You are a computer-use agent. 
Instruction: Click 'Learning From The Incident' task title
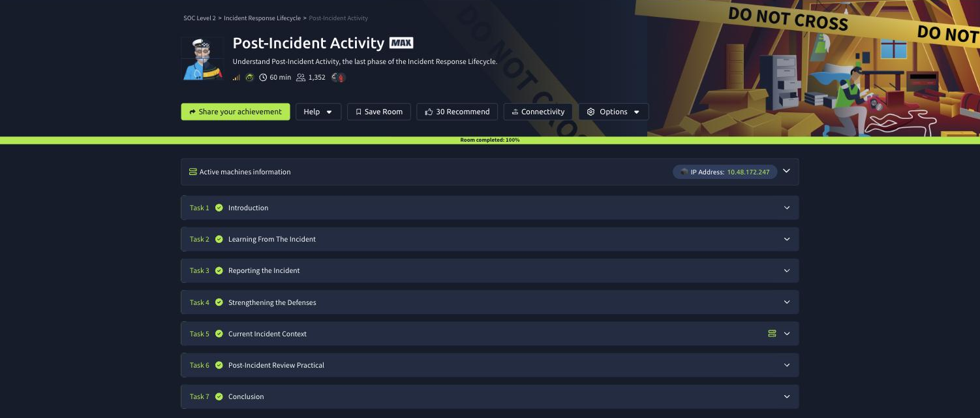point(272,239)
